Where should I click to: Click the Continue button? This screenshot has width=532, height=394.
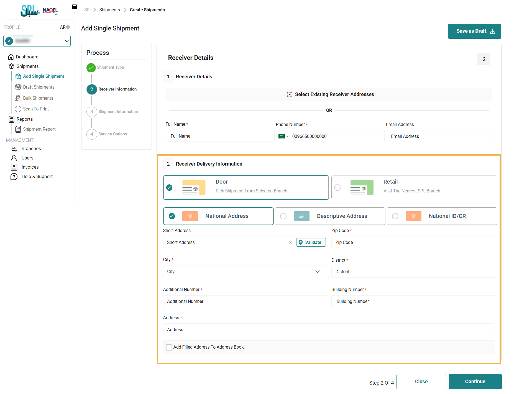pos(475,382)
